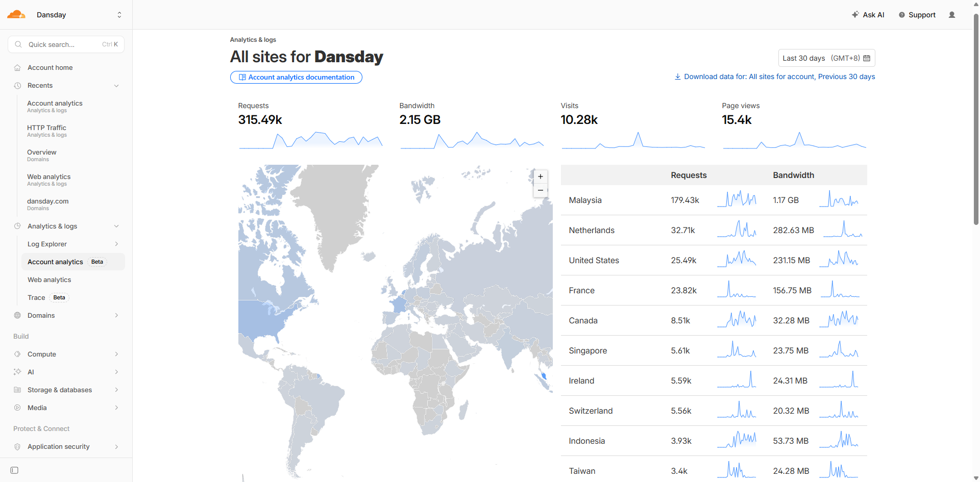The height and width of the screenshot is (482, 980).
Task: Click the Cloudflare logo icon
Action: pos(16,15)
